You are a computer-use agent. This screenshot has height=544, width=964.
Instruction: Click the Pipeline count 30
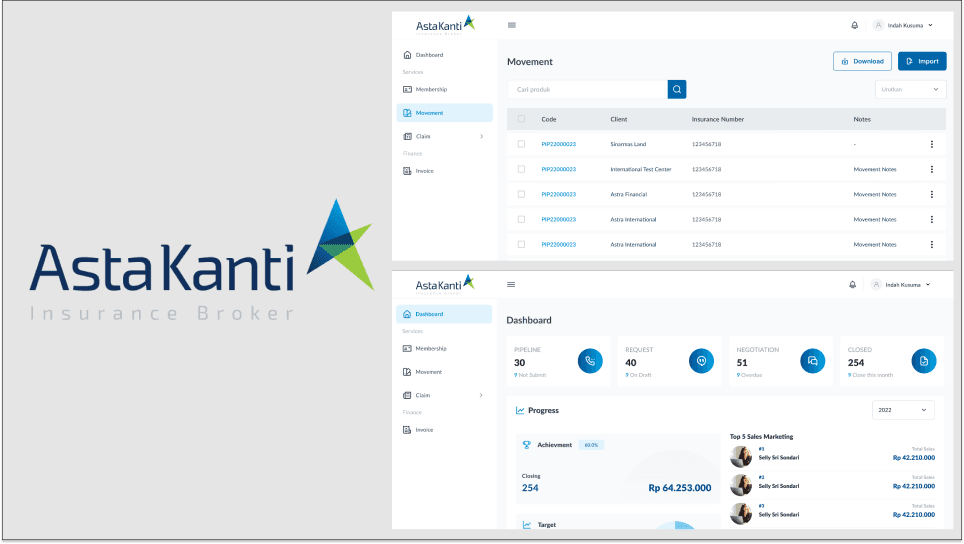[520, 363]
